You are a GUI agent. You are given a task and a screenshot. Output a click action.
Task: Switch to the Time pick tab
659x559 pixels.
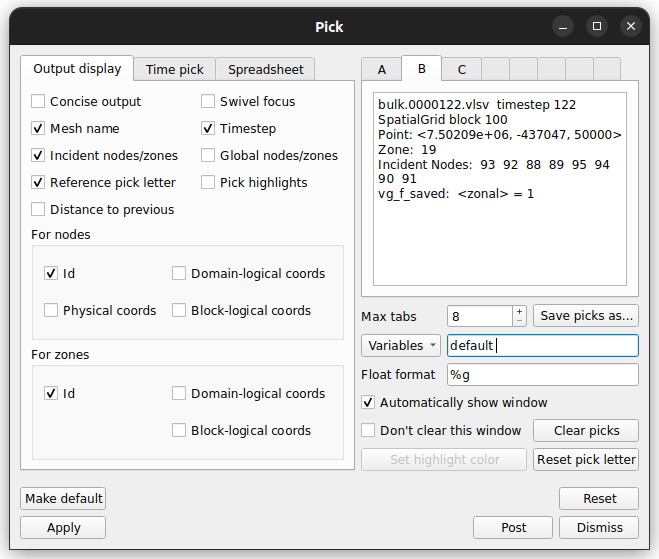click(x=175, y=69)
